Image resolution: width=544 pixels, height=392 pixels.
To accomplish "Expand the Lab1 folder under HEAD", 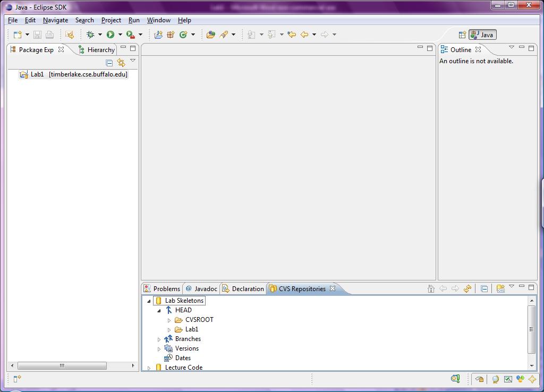I will click(169, 329).
